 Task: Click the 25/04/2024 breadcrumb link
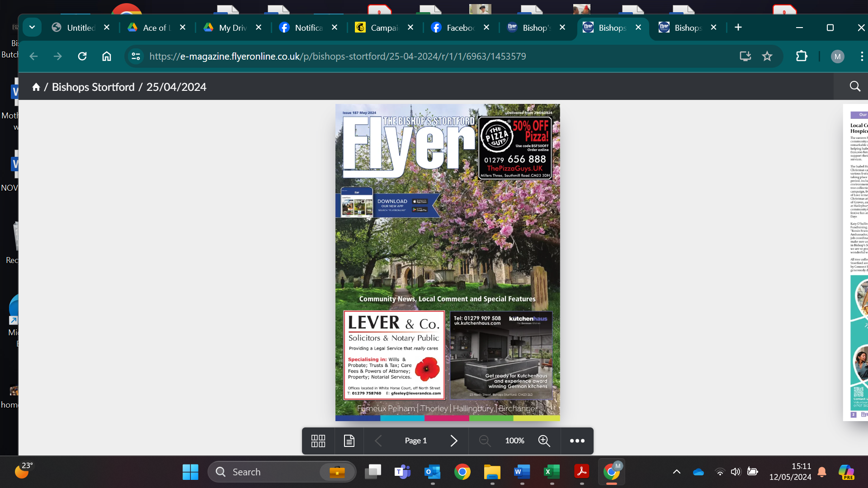click(176, 87)
